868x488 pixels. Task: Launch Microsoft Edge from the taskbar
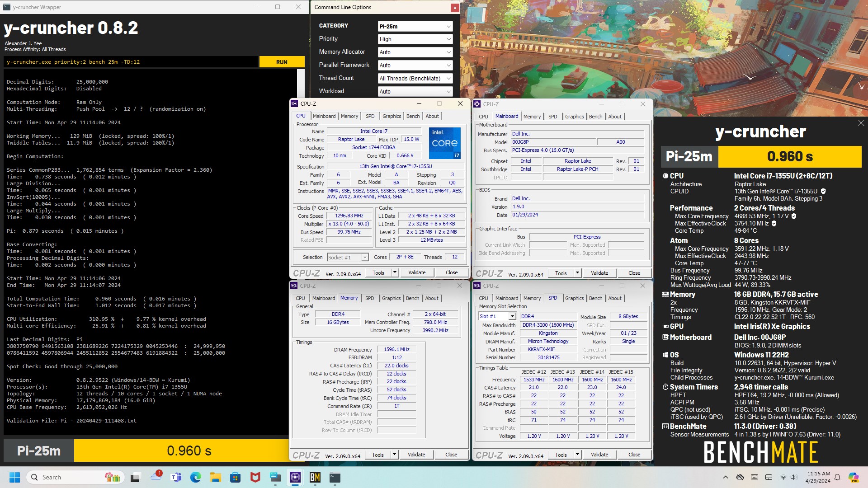196,477
